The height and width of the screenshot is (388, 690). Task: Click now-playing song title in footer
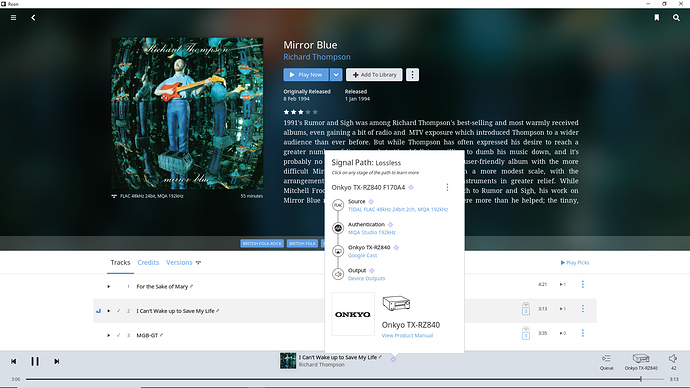[338, 357]
